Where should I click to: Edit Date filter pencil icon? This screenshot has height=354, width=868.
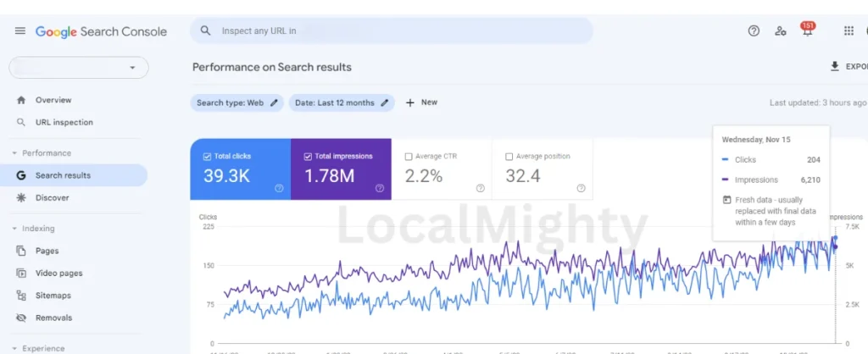tap(385, 102)
